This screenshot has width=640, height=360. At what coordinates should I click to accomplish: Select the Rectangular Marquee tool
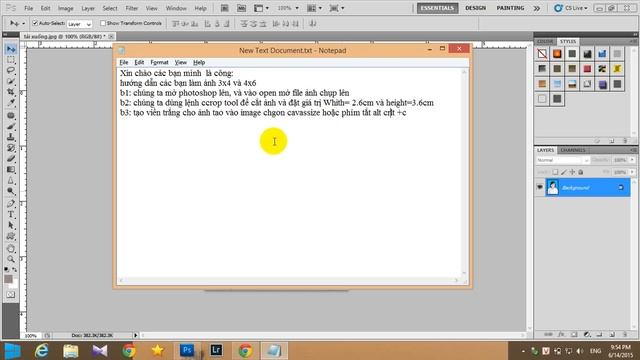click(11, 60)
